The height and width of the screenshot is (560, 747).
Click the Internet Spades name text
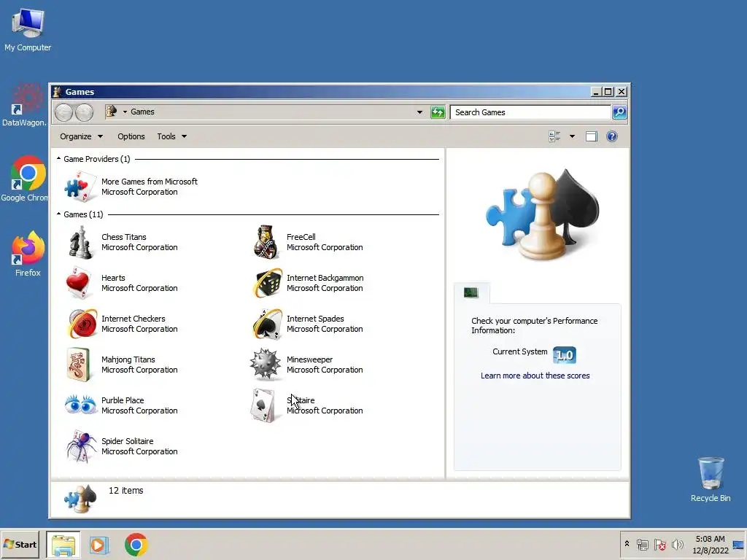[315, 319]
